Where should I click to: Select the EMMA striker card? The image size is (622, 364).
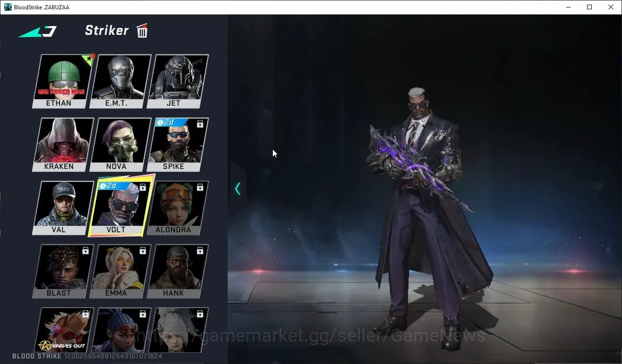coord(120,271)
